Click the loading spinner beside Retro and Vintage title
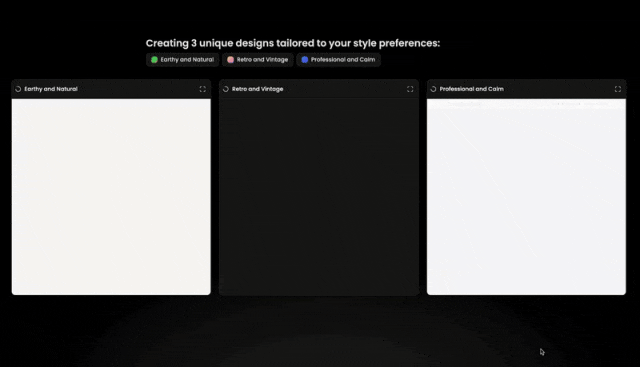The width and height of the screenshot is (640, 367). pyautogui.click(x=226, y=89)
